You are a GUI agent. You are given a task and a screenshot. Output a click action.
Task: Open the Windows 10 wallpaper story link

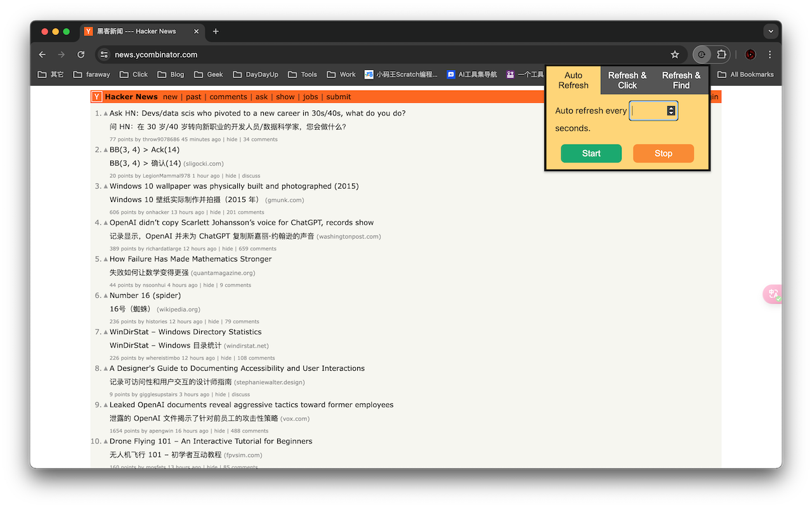coord(234,186)
